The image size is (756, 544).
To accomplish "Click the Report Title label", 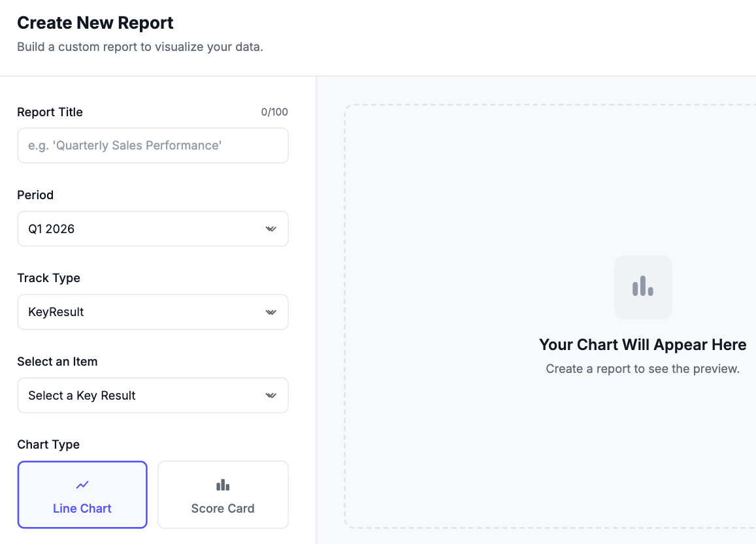I will [50, 112].
